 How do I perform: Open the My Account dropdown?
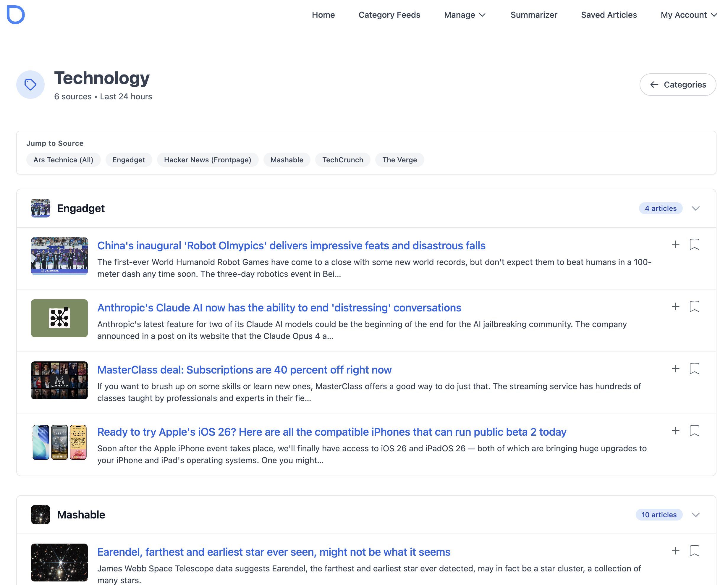pyautogui.click(x=688, y=15)
